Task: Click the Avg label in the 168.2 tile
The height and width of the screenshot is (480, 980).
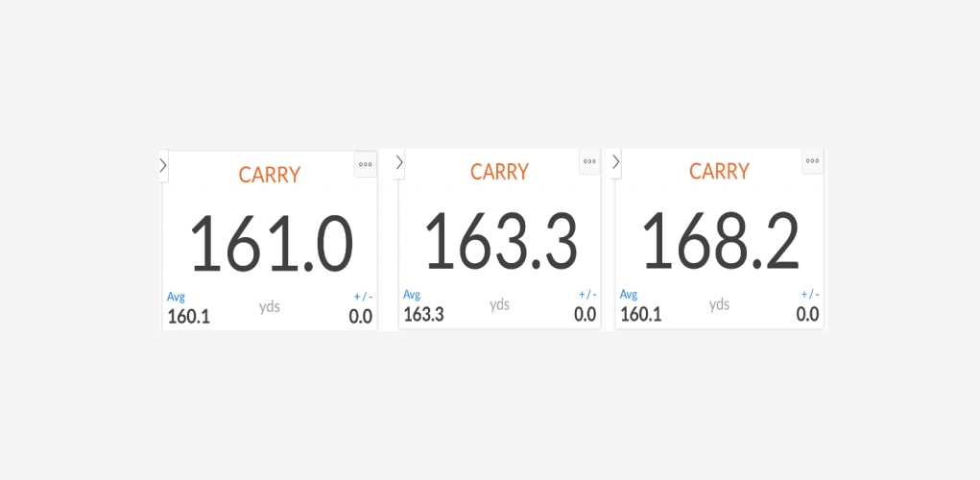Action: 629,295
